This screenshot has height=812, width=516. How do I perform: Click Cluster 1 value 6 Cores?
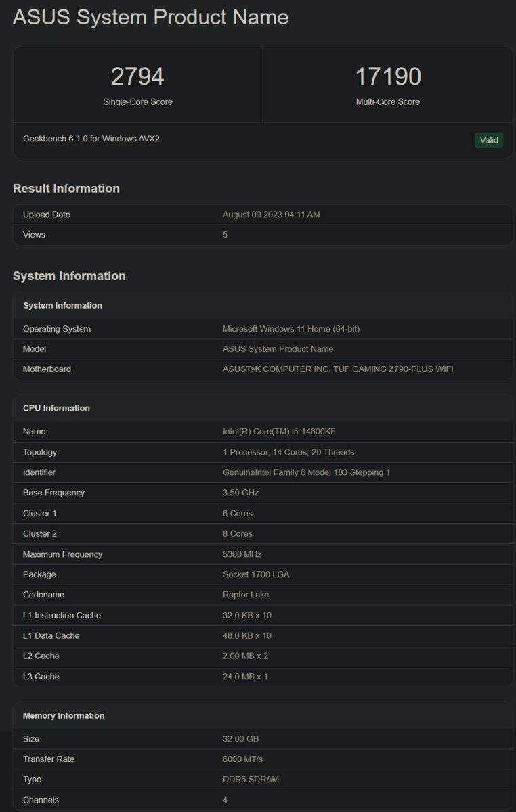tap(238, 513)
